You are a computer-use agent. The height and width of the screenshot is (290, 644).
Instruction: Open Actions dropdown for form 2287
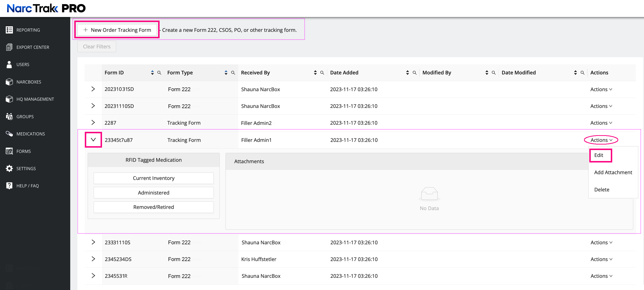click(x=601, y=123)
